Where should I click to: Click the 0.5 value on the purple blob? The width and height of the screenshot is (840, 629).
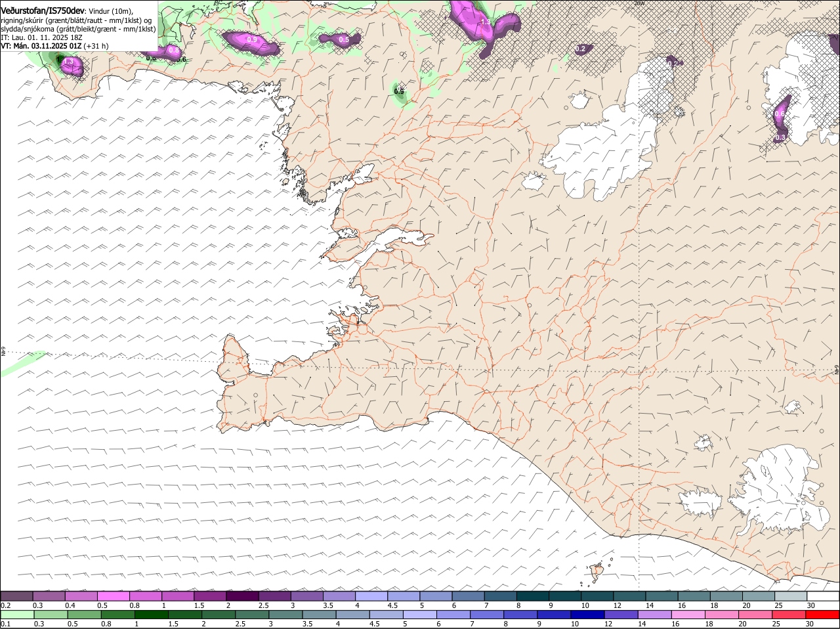point(344,40)
